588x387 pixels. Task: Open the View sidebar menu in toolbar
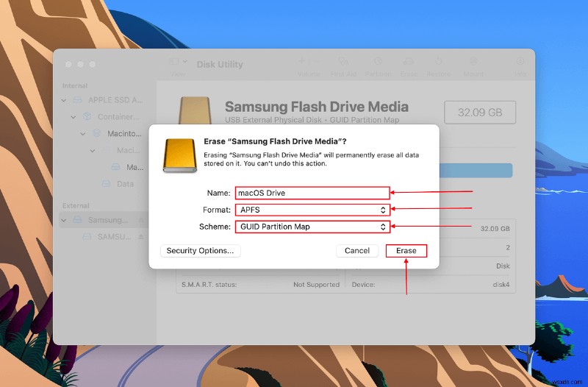(x=178, y=62)
